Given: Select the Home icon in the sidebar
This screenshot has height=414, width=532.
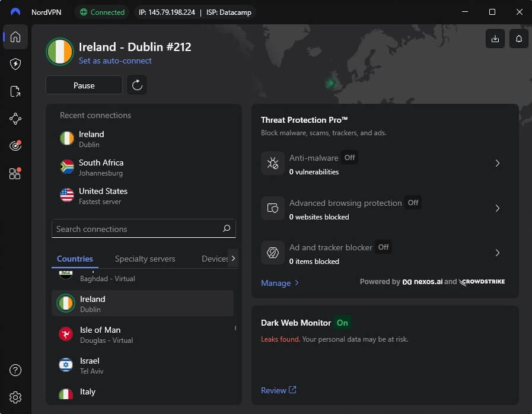Looking at the screenshot, I should point(15,37).
